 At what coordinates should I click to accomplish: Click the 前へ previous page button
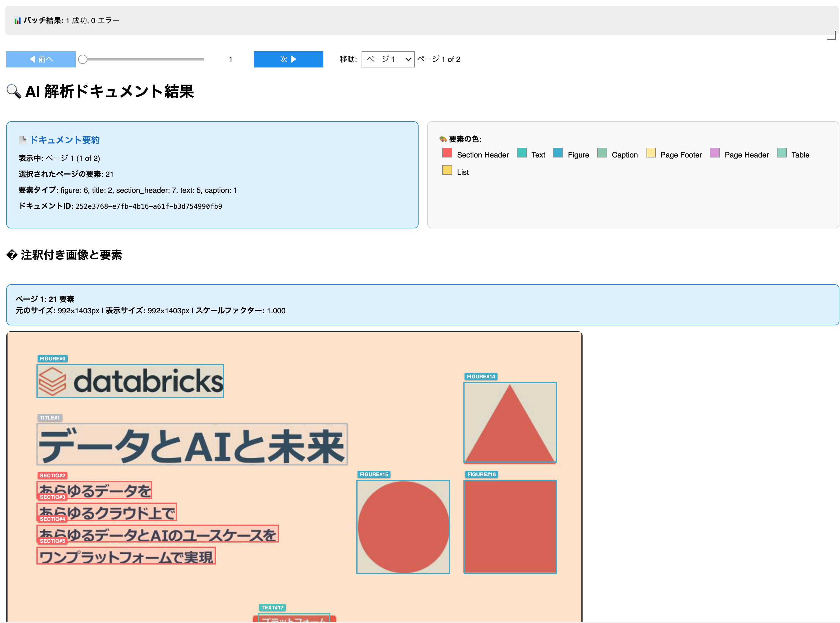click(x=41, y=59)
